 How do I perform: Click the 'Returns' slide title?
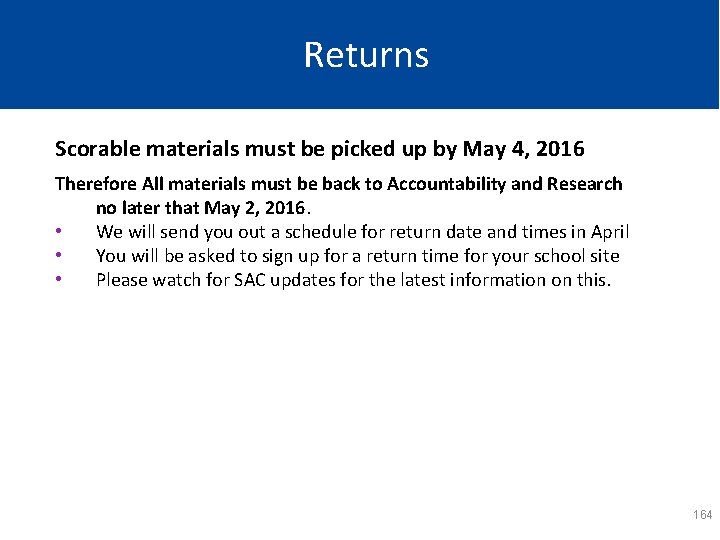click(366, 55)
